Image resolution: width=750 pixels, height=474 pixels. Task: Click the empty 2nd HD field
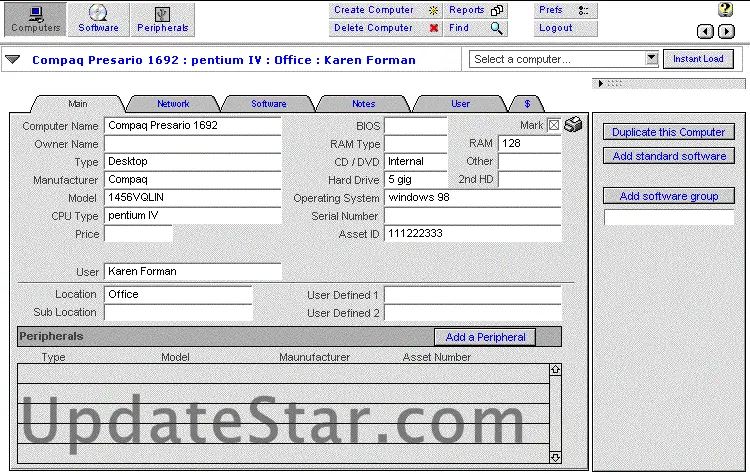[529, 180]
